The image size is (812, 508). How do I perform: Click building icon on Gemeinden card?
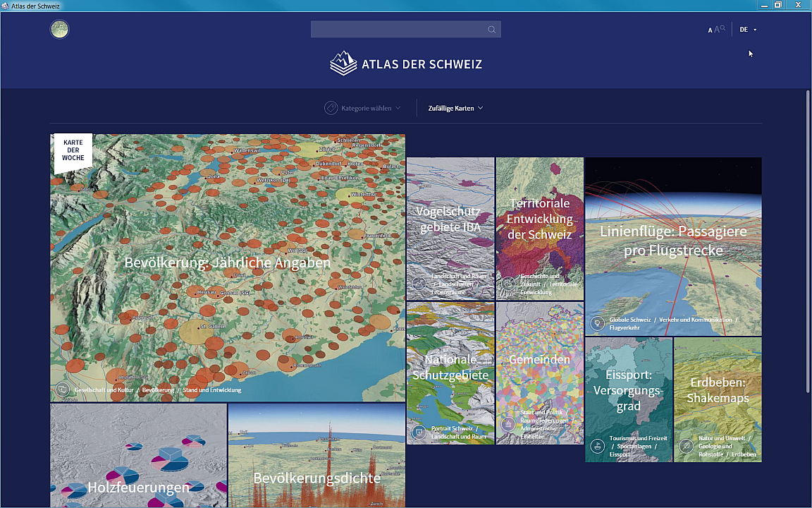[x=508, y=424]
